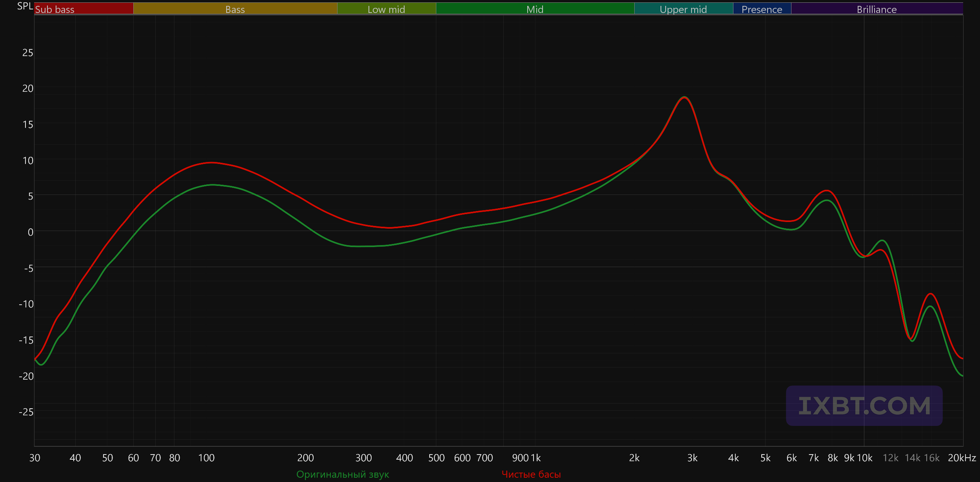Select the Presence band header
The width and height of the screenshot is (980, 482).
point(762,9)
